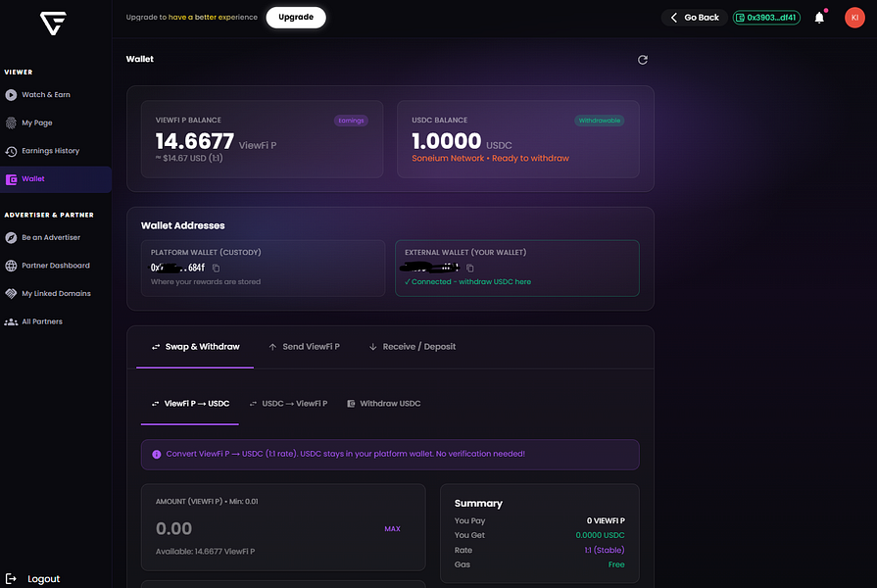Open Earnings History
Image resolution: width=877 pixels, height=588 pixels.
pyautogui.click(x=50, y=151)
